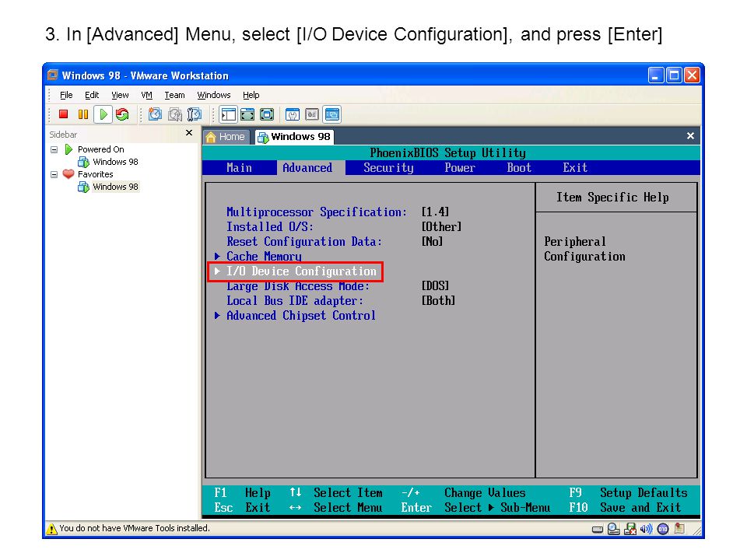The width and height of the screenshot is (747, 560).
Task: Click the floppy drive status bar icon
Action: pyautogui.click(x=630, y=529)
